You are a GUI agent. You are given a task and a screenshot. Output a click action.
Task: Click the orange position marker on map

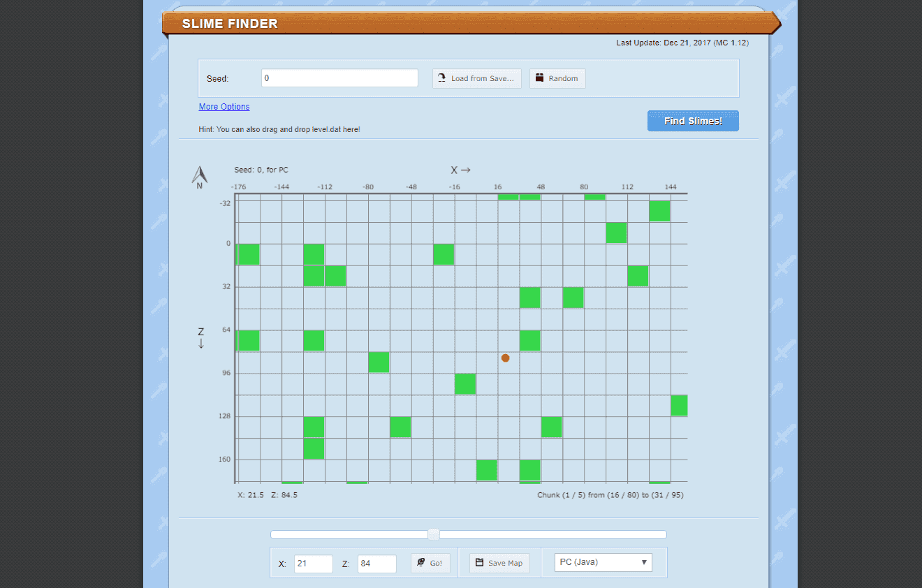tap(505, 358)
